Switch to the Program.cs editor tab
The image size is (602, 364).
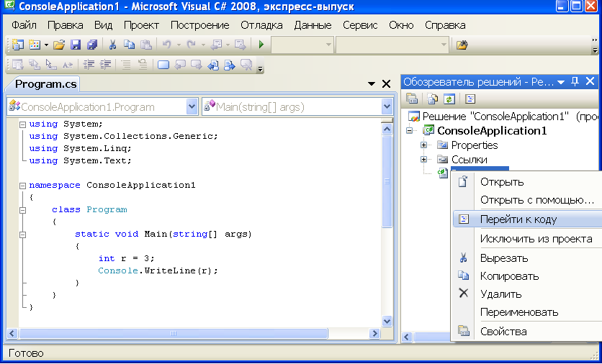click(x=45, y=84)
